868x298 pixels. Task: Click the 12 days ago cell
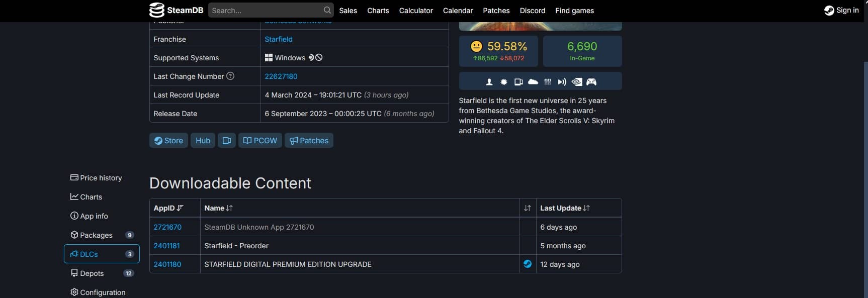click(x=579, y=264)
